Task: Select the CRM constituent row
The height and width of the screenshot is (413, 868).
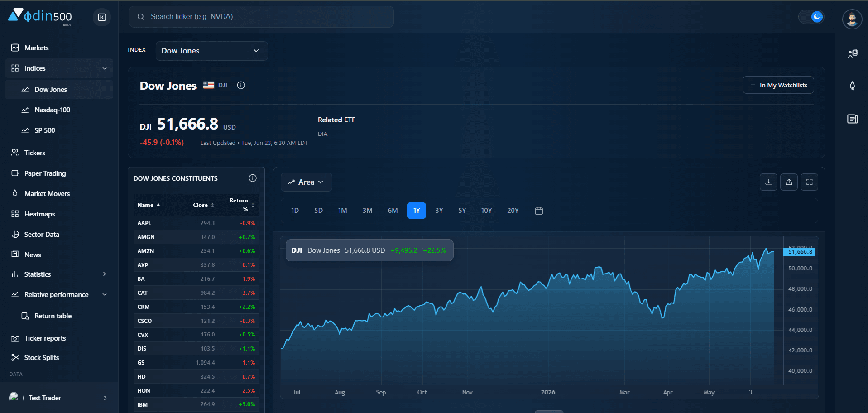Action: pyautogui.click(x=197, y=307)
